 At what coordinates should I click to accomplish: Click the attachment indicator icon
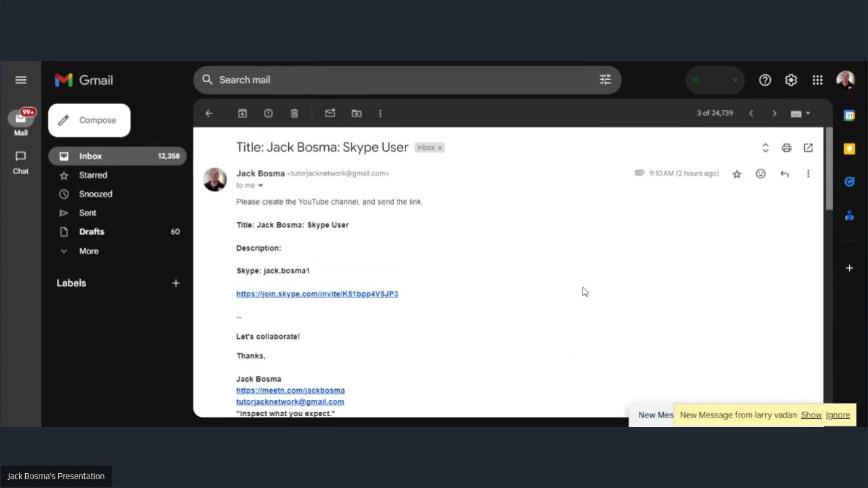639,174
